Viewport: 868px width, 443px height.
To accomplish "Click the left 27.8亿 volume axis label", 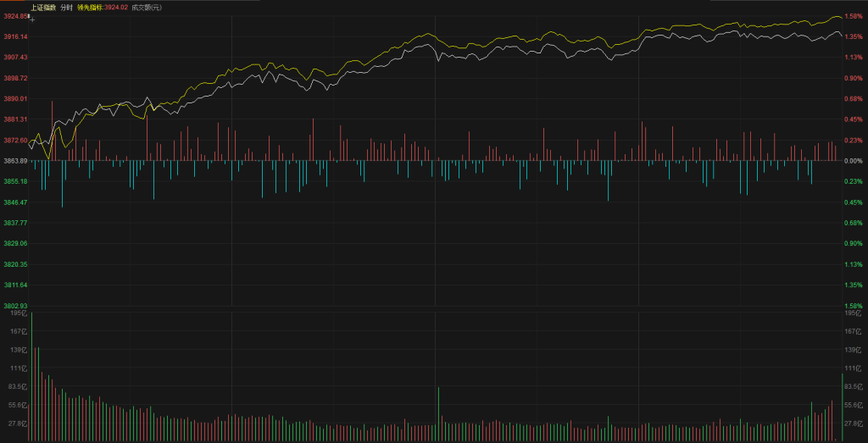I will click(x=18, y=424).
